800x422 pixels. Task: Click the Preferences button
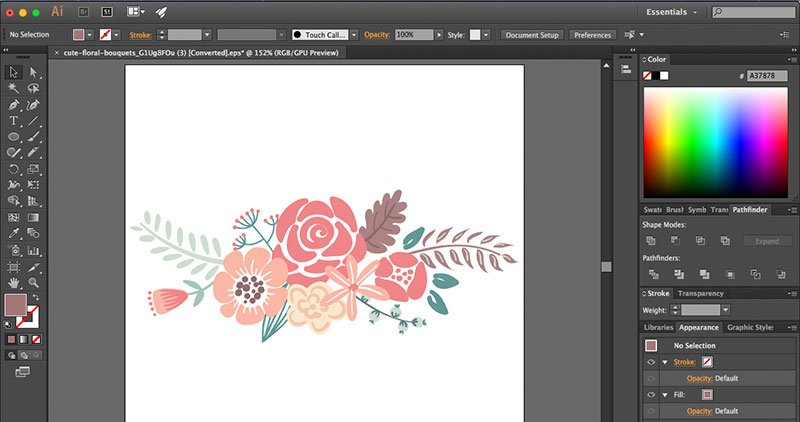point(592,35)
